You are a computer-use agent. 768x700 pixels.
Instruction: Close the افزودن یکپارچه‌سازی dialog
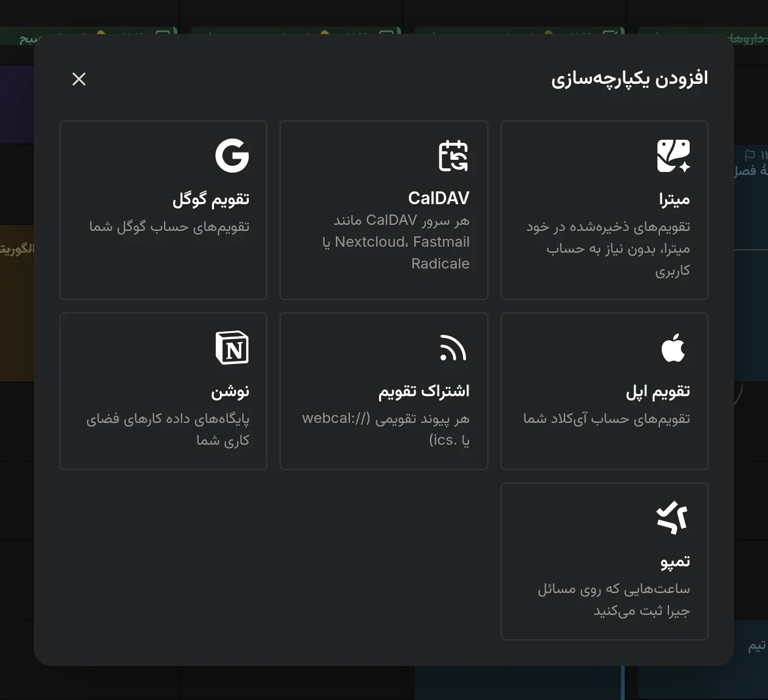(x=79, y=79)
